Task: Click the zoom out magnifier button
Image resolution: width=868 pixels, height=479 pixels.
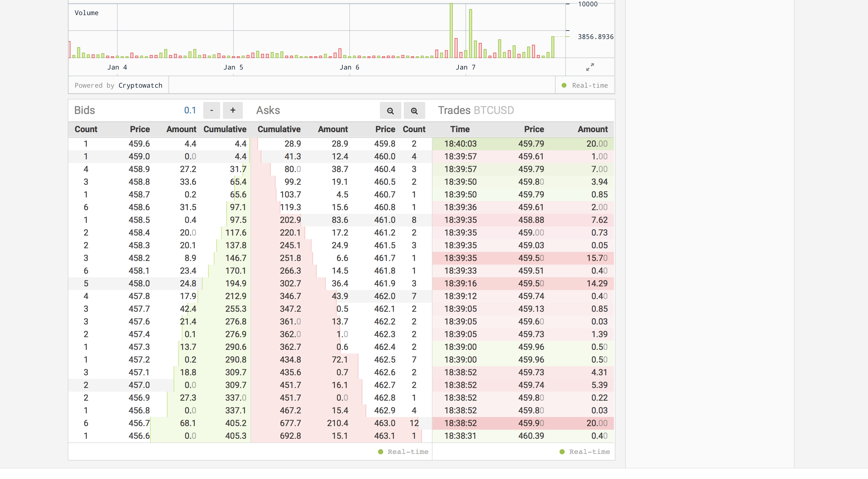Action: click(390, 110)
